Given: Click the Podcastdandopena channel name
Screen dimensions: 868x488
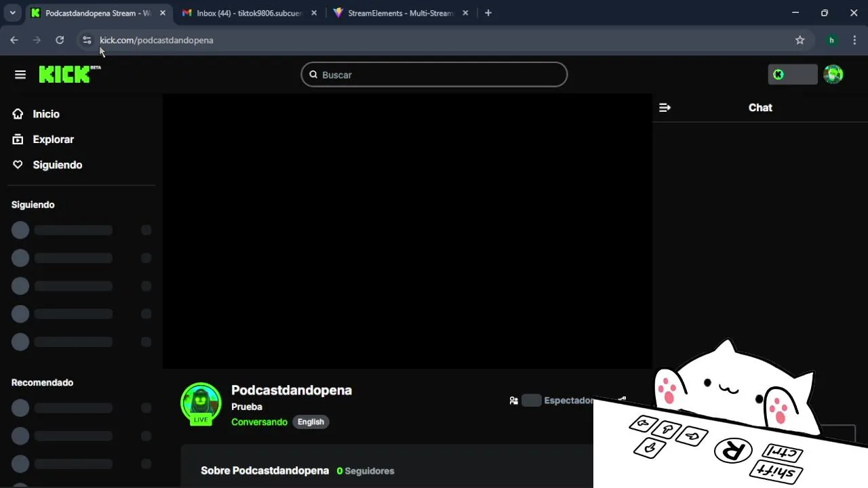Looking at the screenshot, I should (292, 390).
